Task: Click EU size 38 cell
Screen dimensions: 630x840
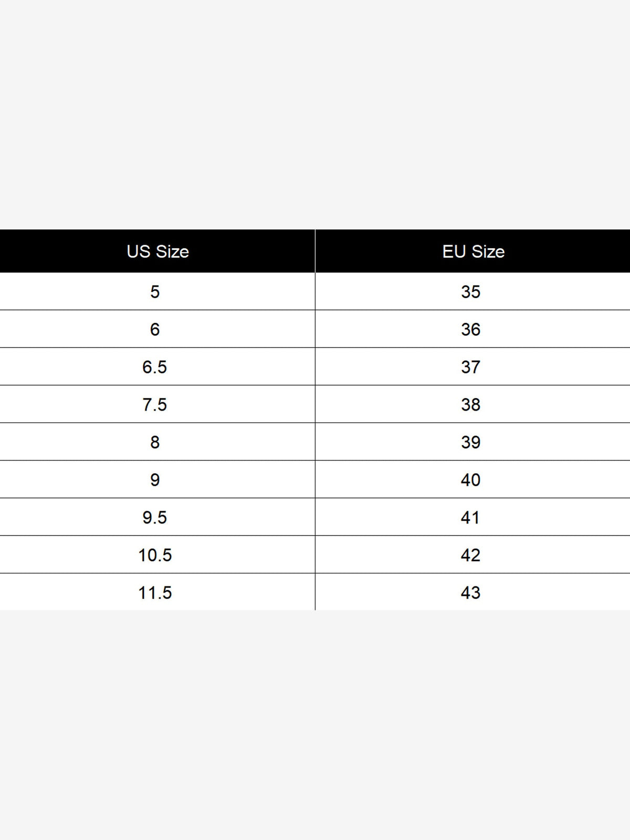Action: tap(472, 404)
